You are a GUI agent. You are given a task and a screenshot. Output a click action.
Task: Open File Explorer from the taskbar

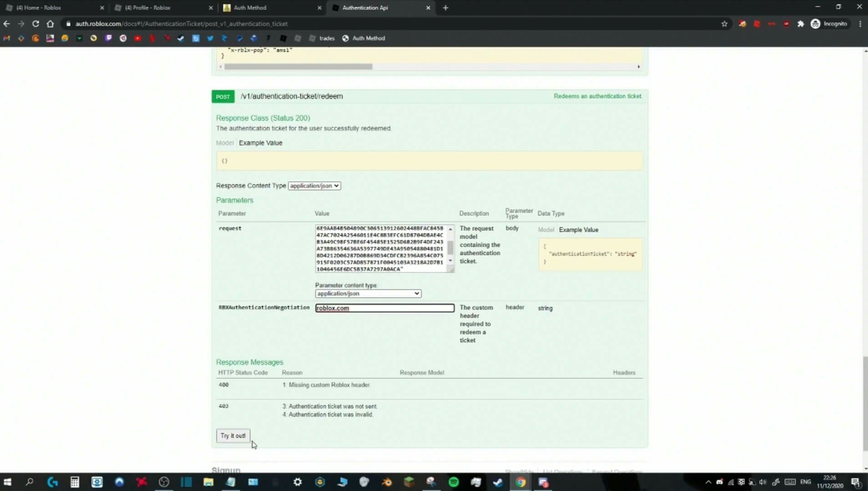coord(208,482)
